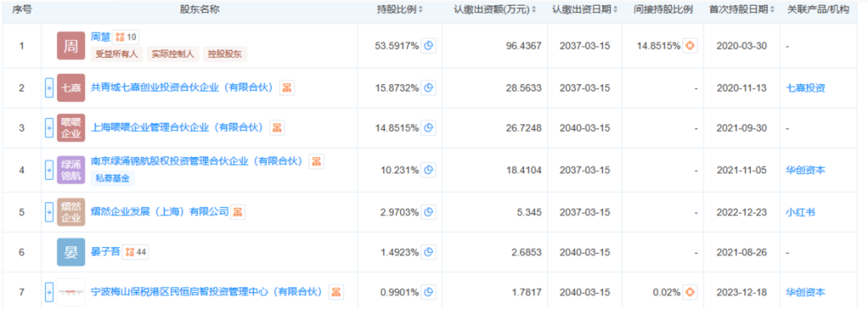
Task: Click the 宁波梅山 company logo thumbnail
Action: [x=71, y=292]
